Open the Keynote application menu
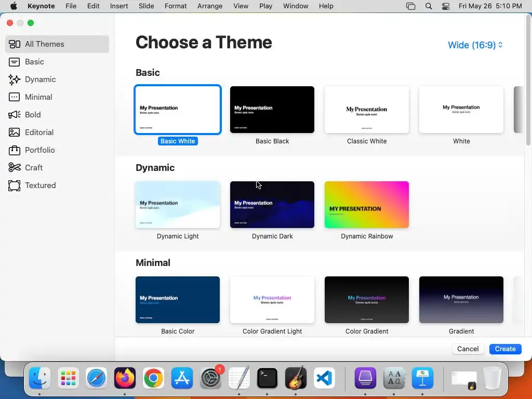The image size is (532, 399). (x=41, y=6)
